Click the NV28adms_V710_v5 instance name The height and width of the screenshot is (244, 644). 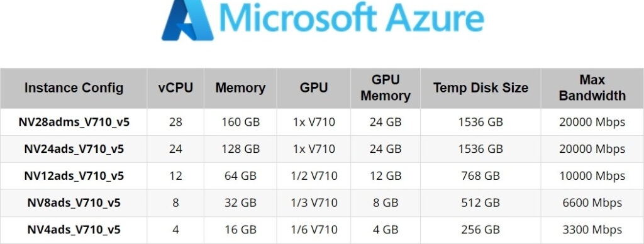[x=74, y=122]
